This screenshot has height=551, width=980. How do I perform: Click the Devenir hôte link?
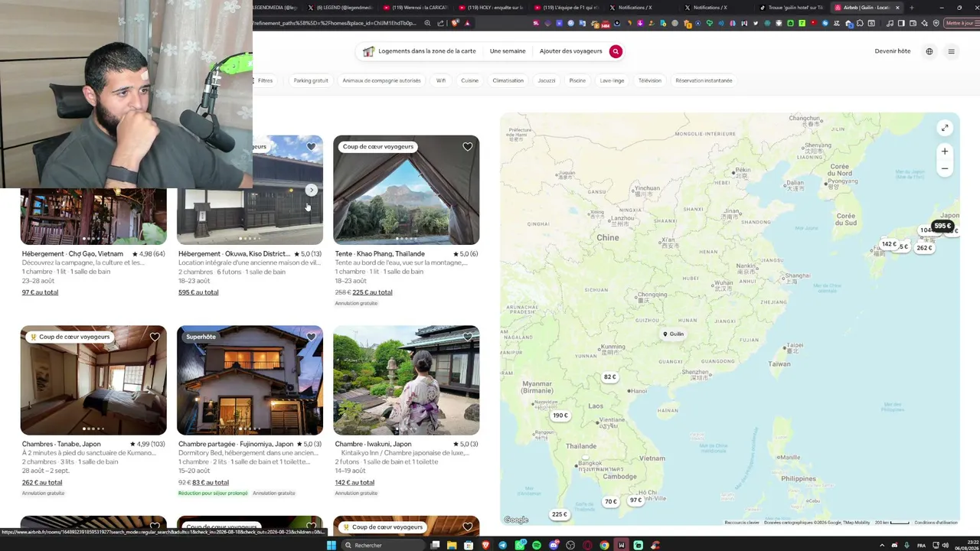893,51
